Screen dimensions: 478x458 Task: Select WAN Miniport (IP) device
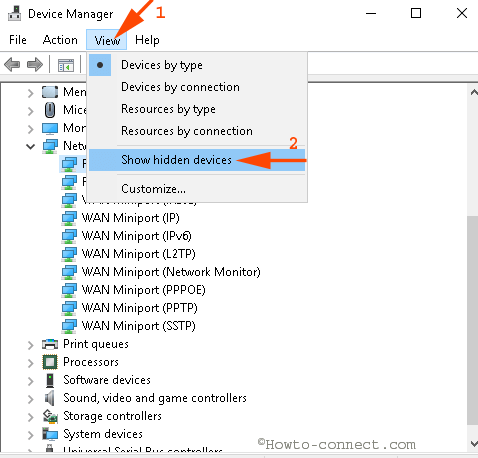click(131, 218)
